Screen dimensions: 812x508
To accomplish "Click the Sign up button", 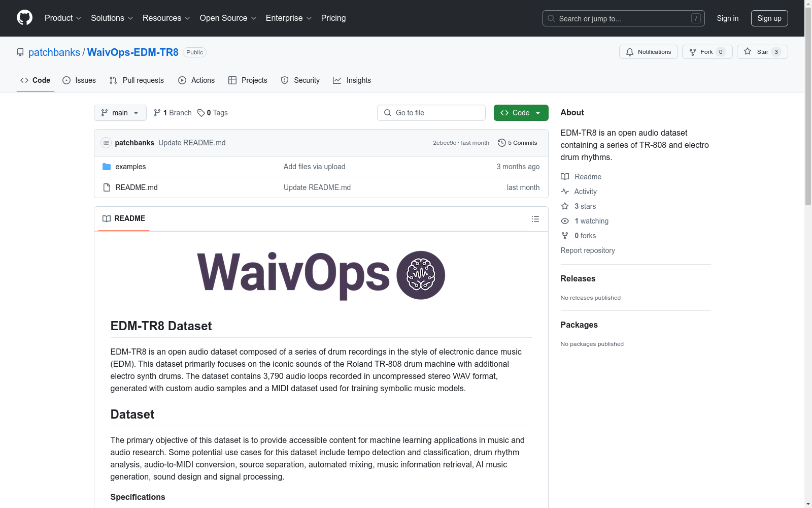I will point(769,18).
